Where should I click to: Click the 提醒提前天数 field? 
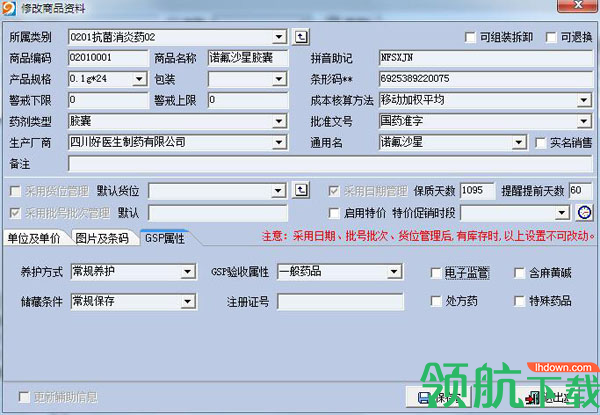580,190
